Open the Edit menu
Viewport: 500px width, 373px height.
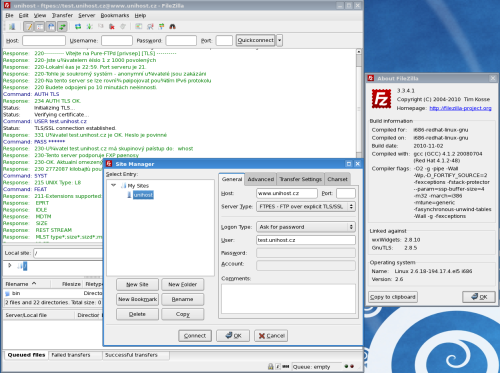[23, 15]
